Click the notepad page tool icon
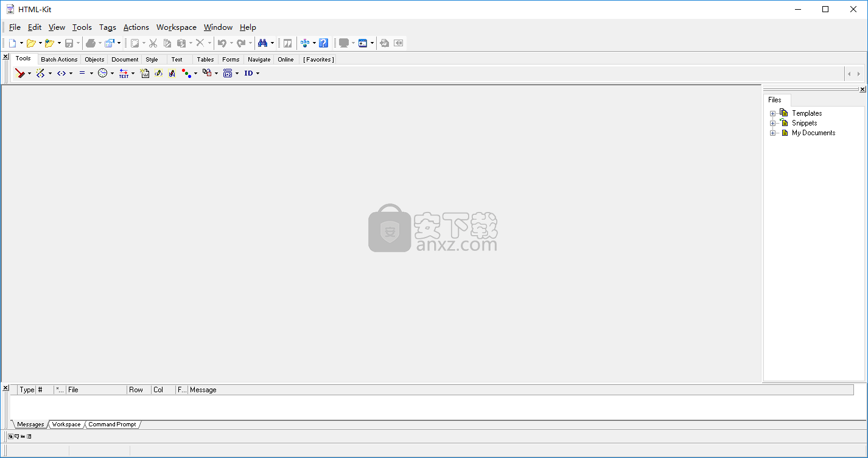The image size is (868, 458). (145, 73)
